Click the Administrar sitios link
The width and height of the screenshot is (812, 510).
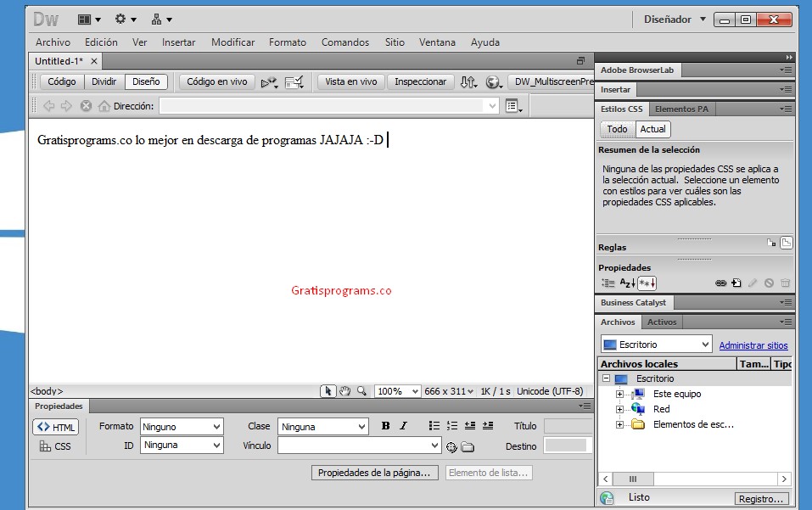[753, 345]
